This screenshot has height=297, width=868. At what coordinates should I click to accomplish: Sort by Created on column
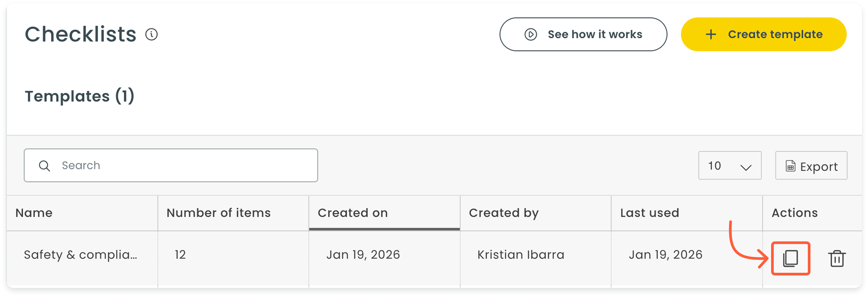pos(353,213)
